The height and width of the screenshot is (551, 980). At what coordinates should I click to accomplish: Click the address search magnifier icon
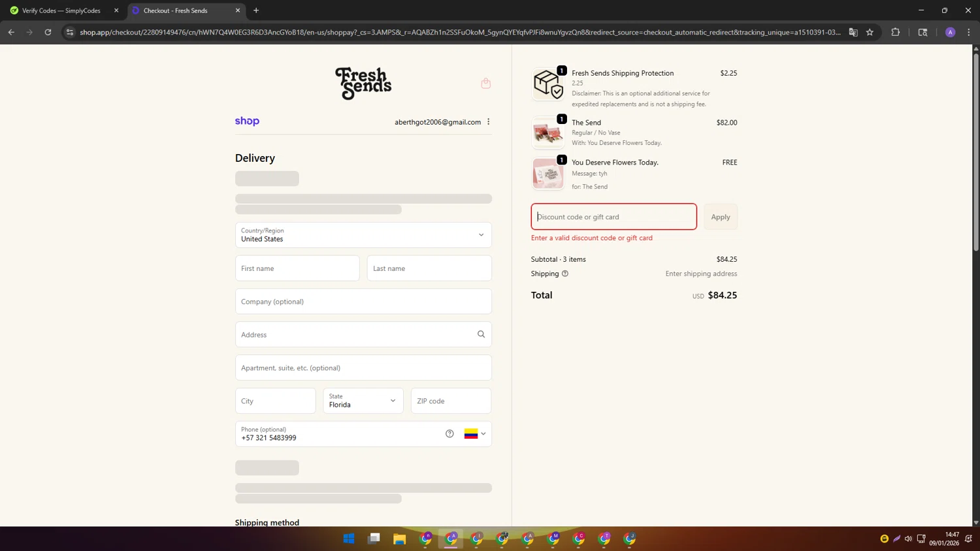[481, 334]
